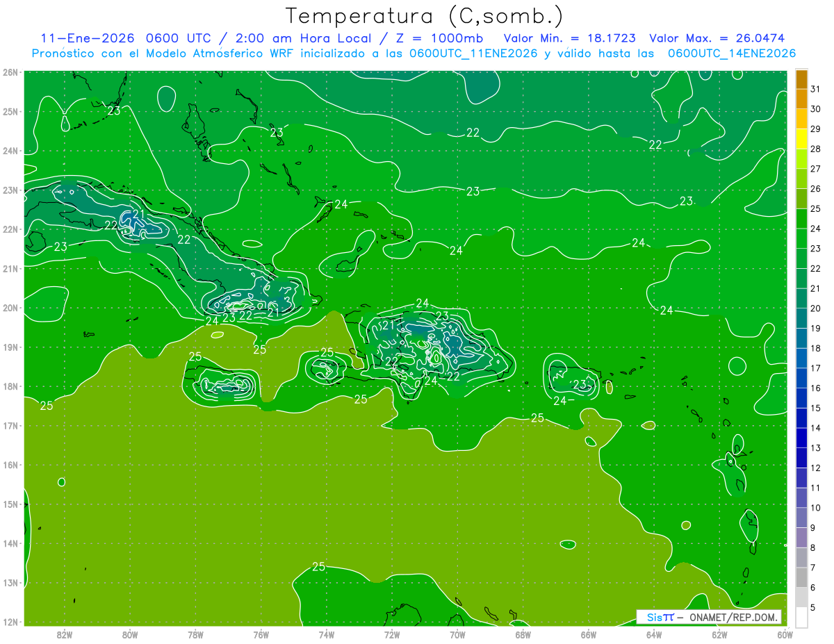This screenshot has width=834, height=644.
Task: Click legend value '26' on color scale
Action: [x=815, y=189]
